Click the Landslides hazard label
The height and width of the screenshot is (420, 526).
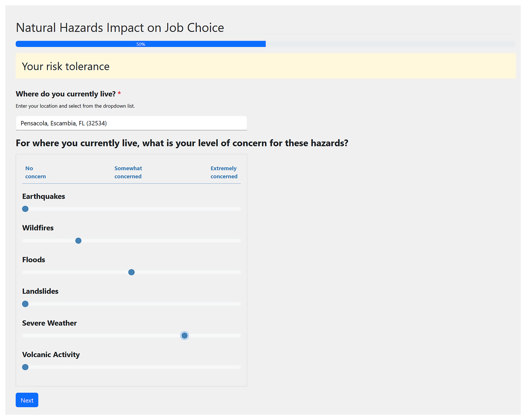click(x=40, y=291)
